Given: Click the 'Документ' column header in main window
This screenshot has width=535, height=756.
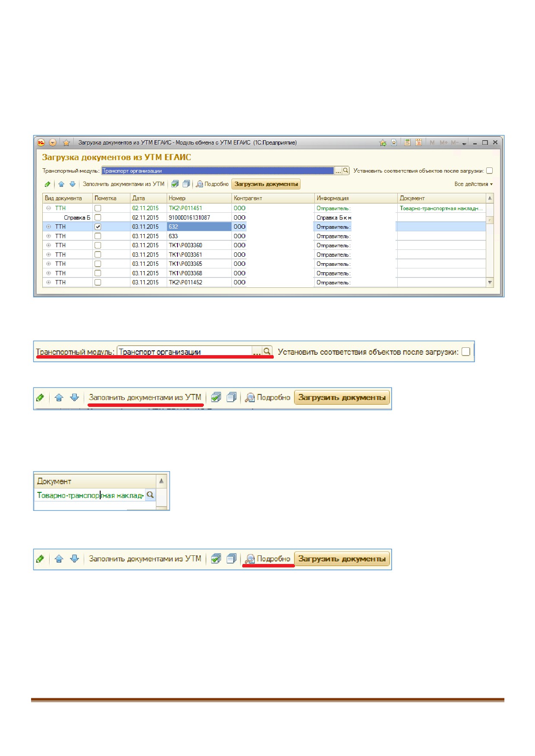Looking at the screenshot, I should click(442, 198).
